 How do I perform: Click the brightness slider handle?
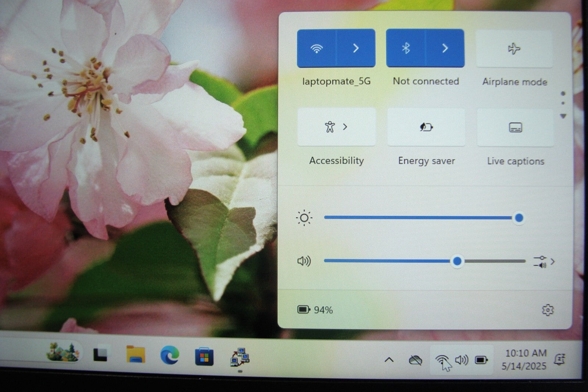pos(519,218)
